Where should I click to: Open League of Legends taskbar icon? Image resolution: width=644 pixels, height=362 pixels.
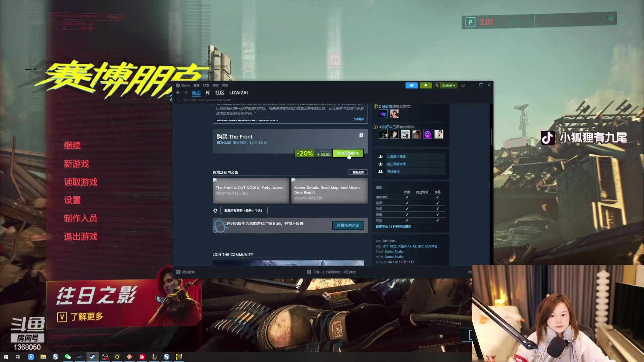pyautogui.click(x=154, y=357)
